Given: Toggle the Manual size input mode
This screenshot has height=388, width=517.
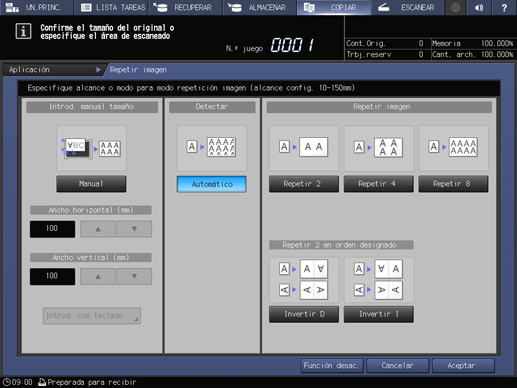Looking at the screenshot, I should tap(91, 184).
